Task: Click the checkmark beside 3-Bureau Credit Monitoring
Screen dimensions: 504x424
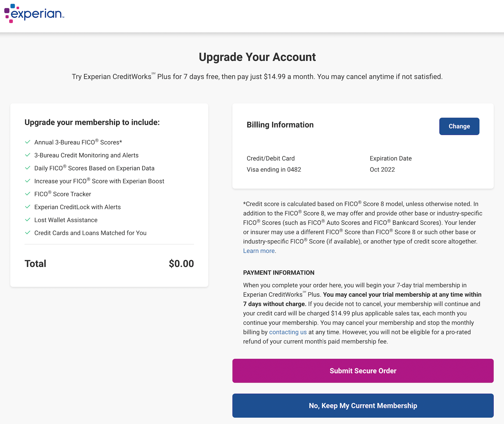Action: [x=27, y=155]
